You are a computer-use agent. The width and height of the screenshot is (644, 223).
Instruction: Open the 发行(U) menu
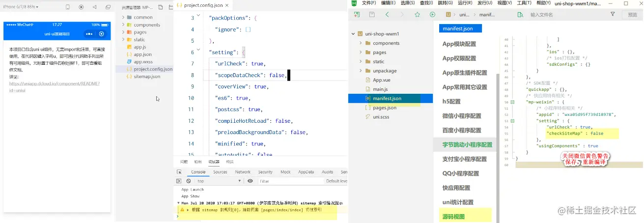point(485,3)
